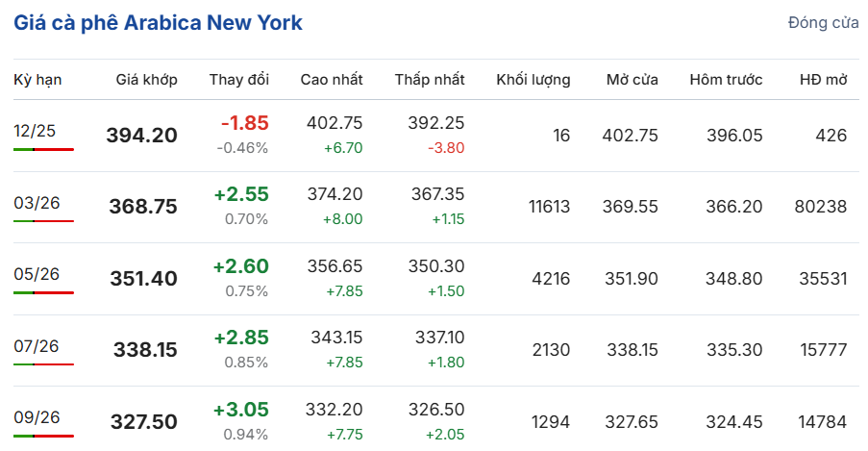Open the 05/26 contract row
Screen dimensions: 868x451
tap(37, 274)
